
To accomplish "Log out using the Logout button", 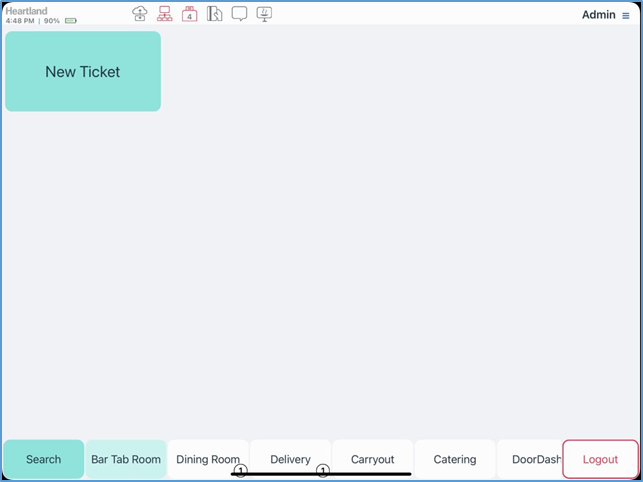I will tap(600, 459).
